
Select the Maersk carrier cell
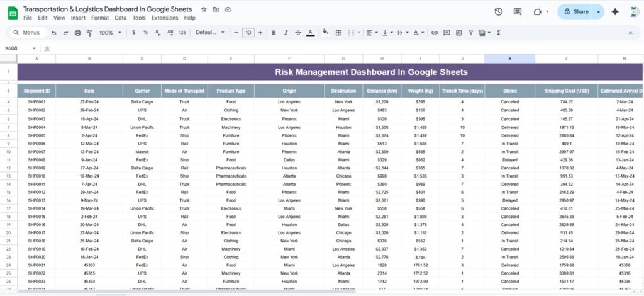tap(142, 152)
